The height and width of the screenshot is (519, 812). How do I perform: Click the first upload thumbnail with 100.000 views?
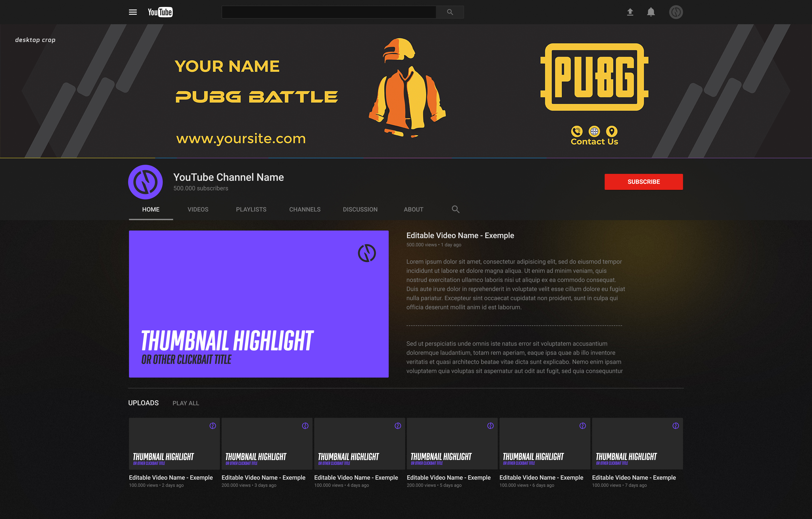pyautogui.click(x=174, y=443)
